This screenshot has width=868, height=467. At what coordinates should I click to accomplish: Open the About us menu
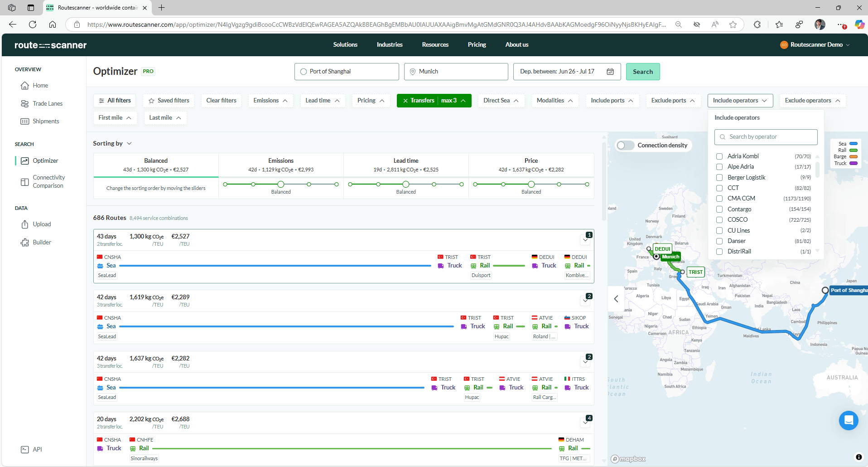(x=517, y=45)
